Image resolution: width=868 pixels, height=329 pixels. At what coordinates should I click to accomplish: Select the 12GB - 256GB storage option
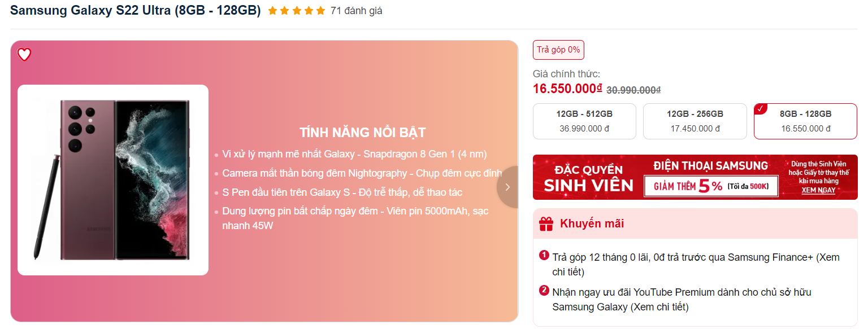(x=695, y=121)
